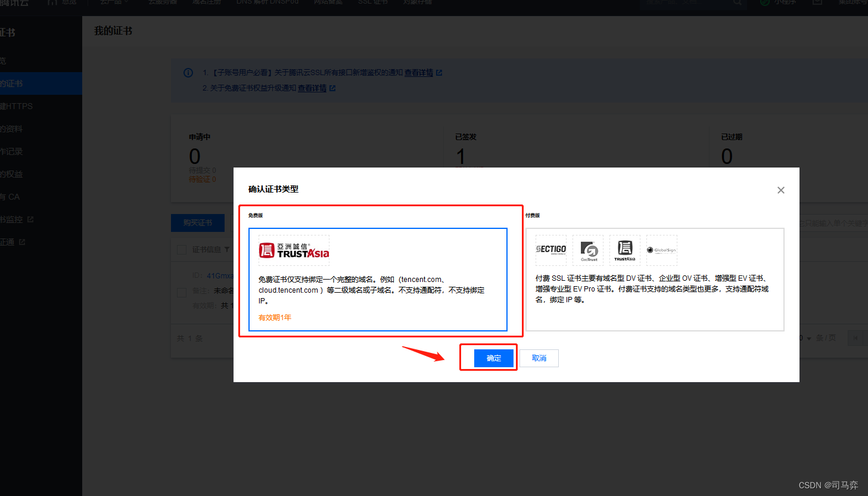Click the pagination arrow button beside 条/页

pyautogui.click(x=855, y=338)
